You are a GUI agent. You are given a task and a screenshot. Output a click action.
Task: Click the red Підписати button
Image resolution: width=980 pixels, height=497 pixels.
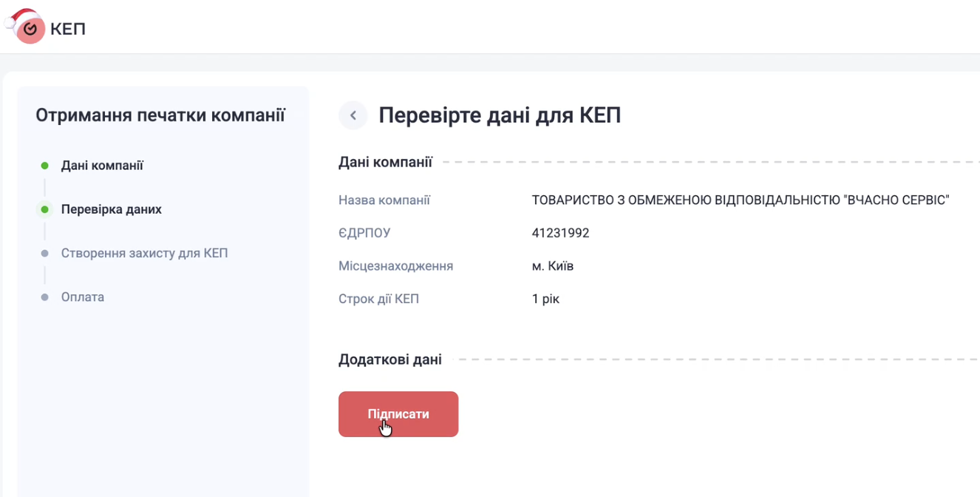point(398,414)
